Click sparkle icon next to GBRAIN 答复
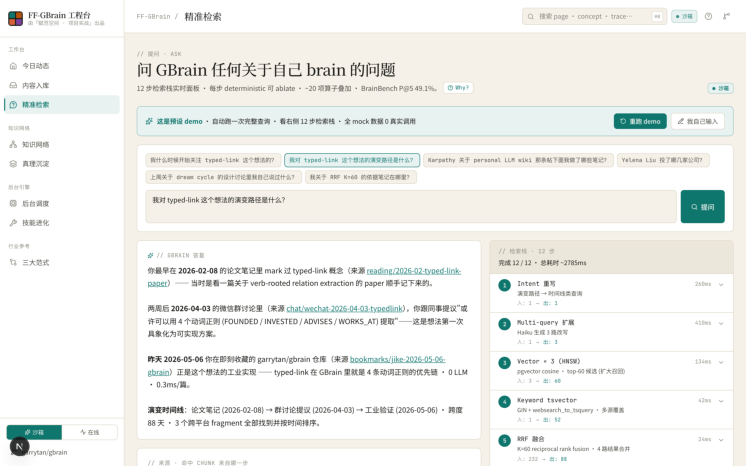This screenshot has width=746, height=466. (150, 256)
